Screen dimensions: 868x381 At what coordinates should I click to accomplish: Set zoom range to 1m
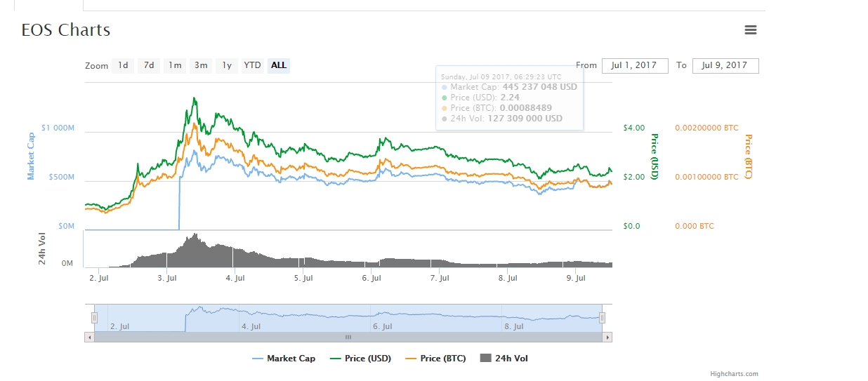175,65
